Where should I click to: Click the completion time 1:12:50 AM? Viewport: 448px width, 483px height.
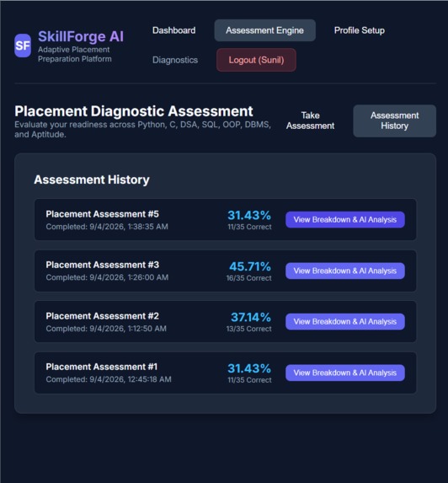tap(147, 329)
